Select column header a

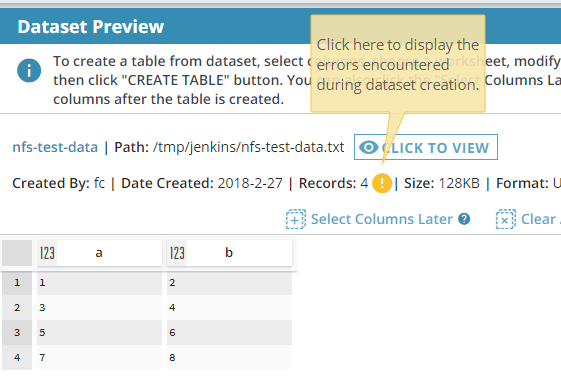click(x=99, y=253)
